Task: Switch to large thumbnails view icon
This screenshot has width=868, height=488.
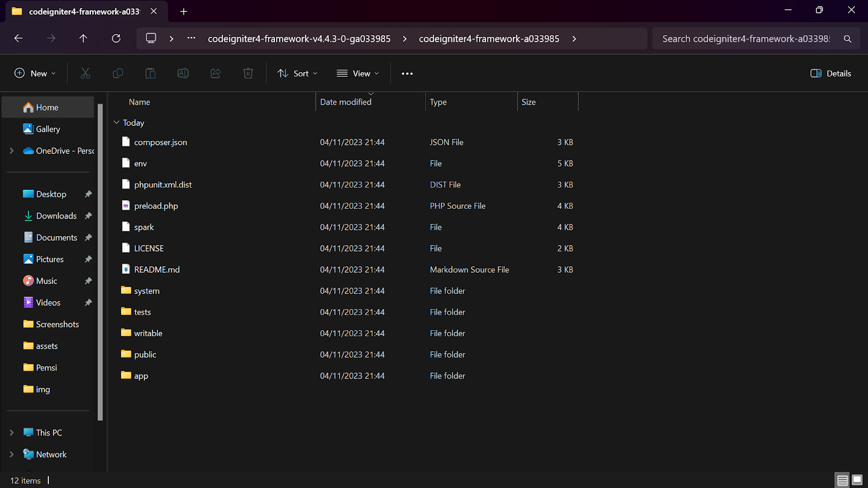Action: (857, 480)
